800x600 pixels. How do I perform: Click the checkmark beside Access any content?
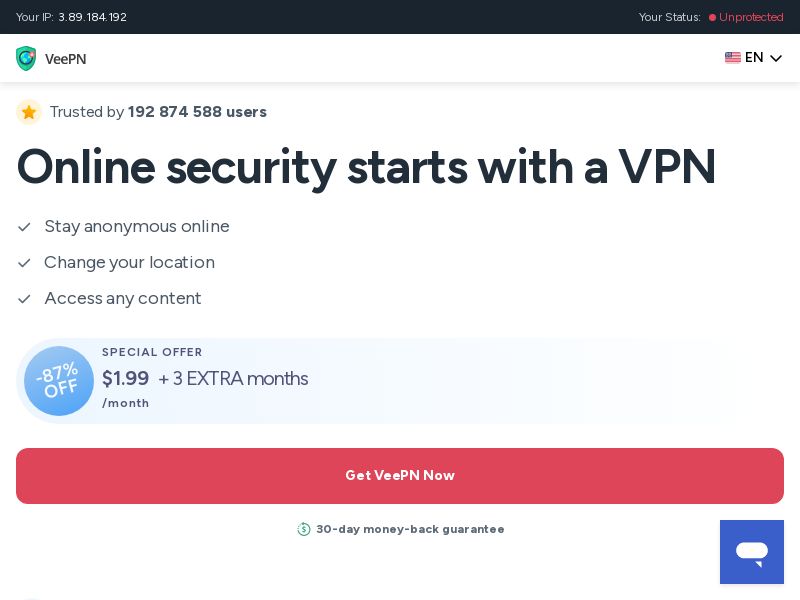[x=24, y=299]
